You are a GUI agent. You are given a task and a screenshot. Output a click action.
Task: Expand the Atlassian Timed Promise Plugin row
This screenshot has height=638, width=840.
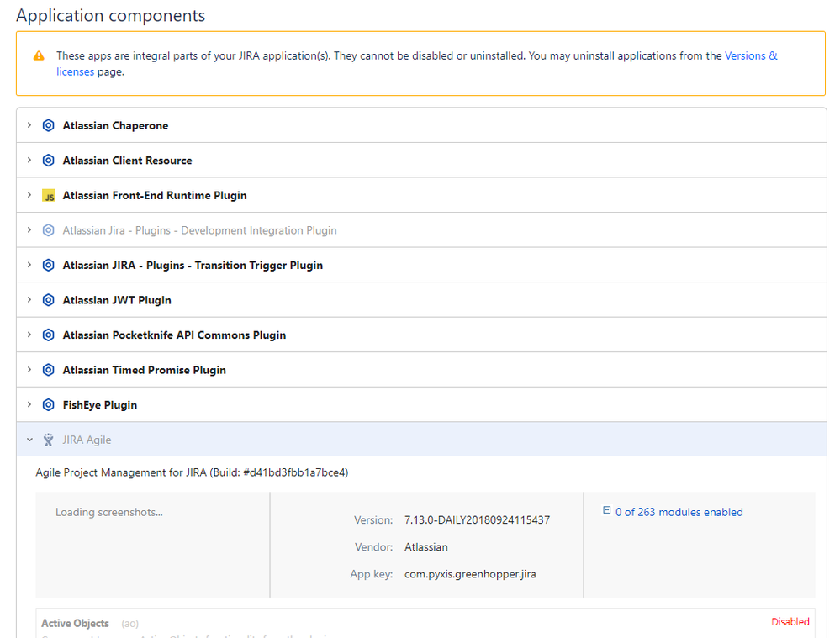click(x=29, y=370)
